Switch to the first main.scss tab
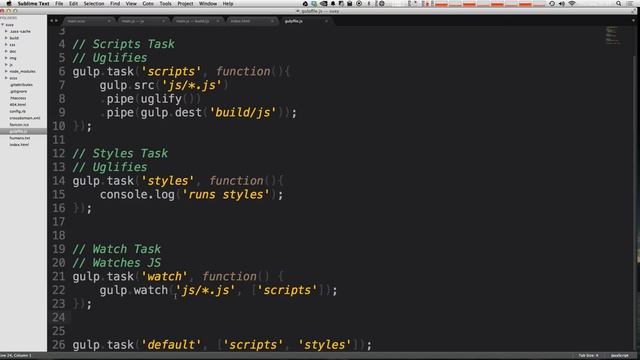This screenshot has height=360, width=640. coord(89,21)
